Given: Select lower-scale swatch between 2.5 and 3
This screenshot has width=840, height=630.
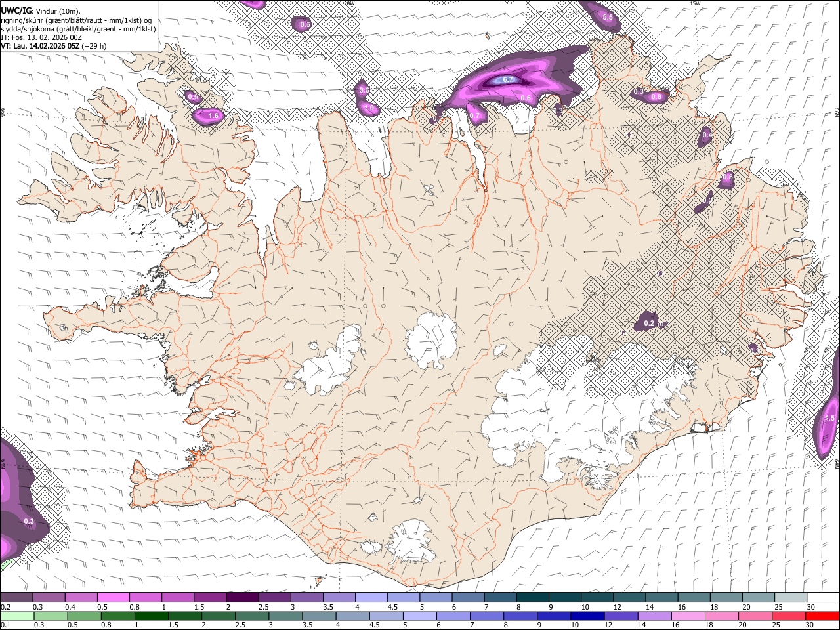Looking at the screenshot, I should pyautogui.click(x=252, y=616).
